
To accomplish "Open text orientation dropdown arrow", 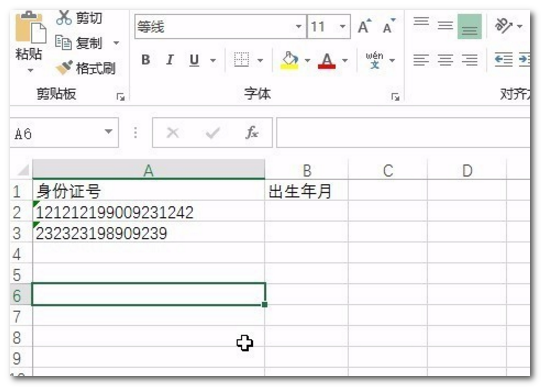I will 520,26.
